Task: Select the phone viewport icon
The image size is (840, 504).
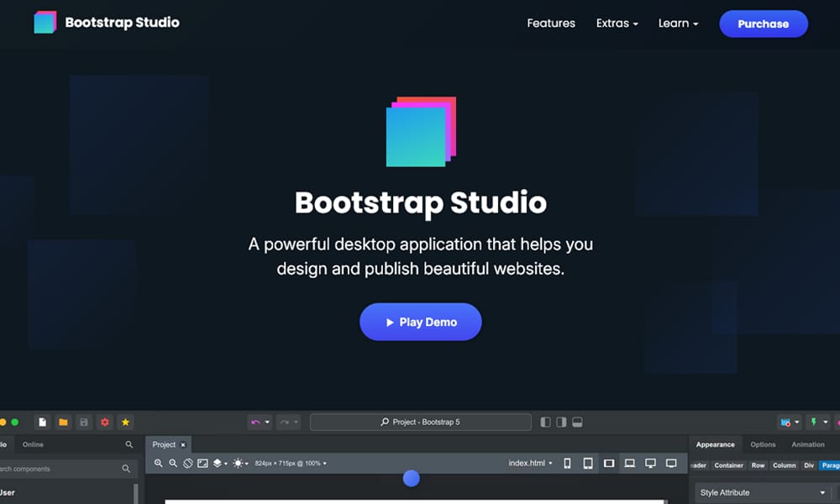Action: pyautogui.click(x=567, y=464)
